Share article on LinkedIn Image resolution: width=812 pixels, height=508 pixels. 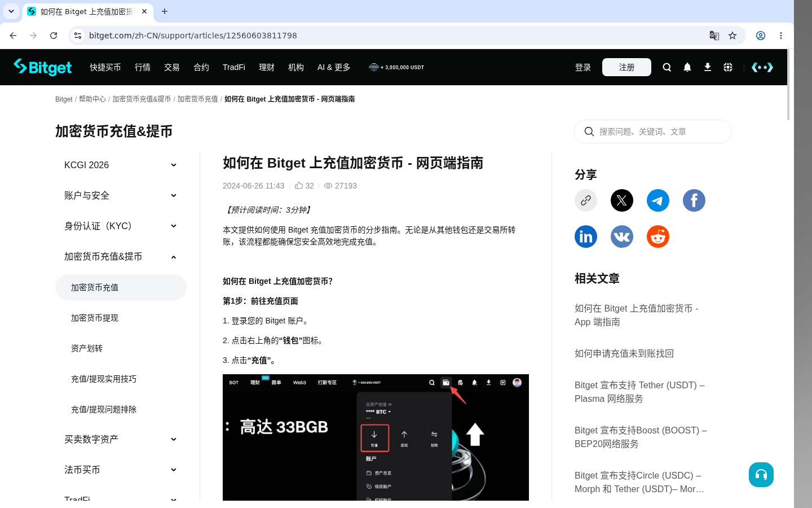pos(586,237)
